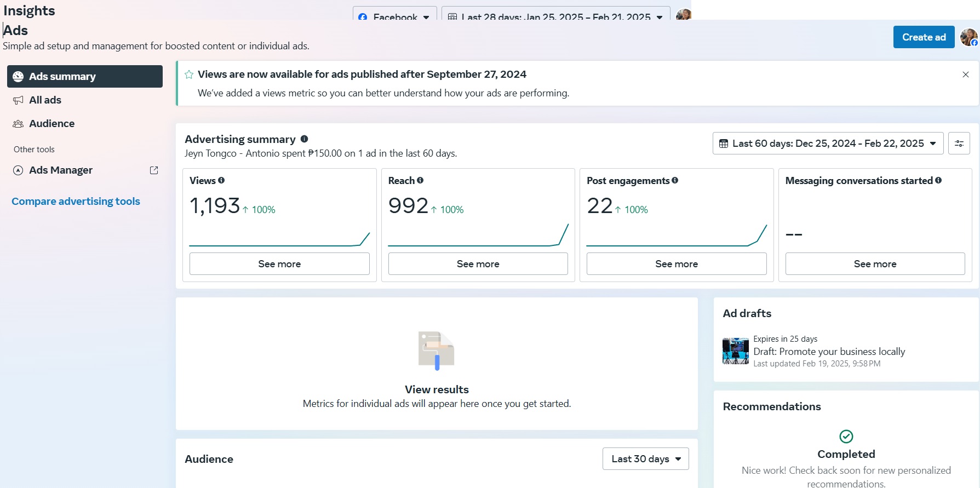Click the Views metric info icon
Screen dimensions: 980x488
(221, 180)
